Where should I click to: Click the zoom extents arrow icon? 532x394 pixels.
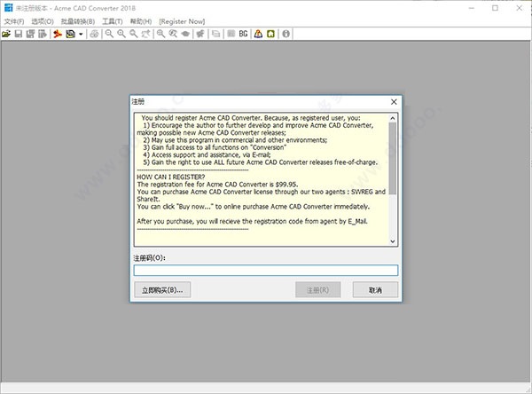146,34
